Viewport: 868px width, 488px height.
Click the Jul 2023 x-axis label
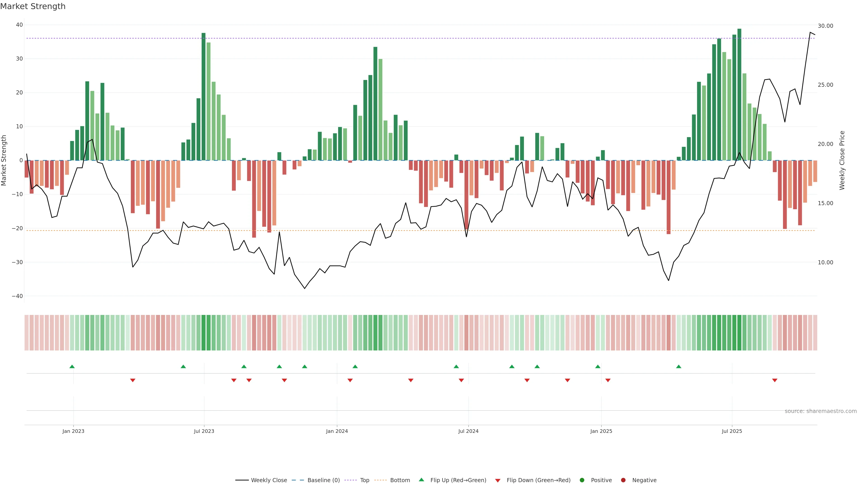(x=204, y=431)
